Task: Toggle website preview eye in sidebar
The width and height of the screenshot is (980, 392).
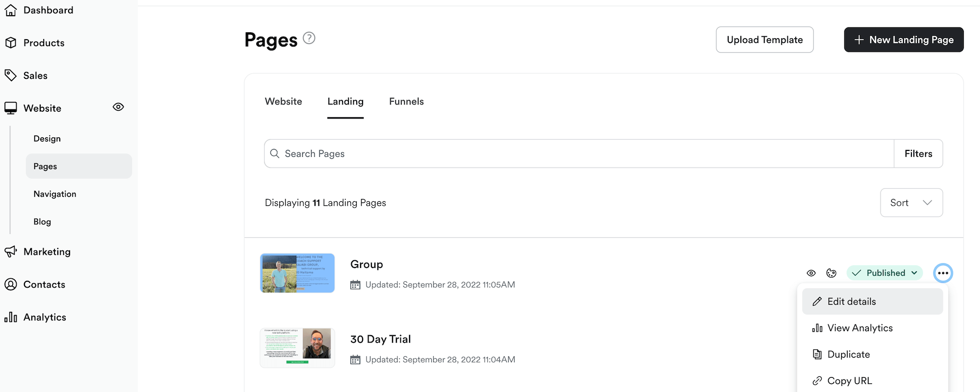Action: (x=118, y=107)
